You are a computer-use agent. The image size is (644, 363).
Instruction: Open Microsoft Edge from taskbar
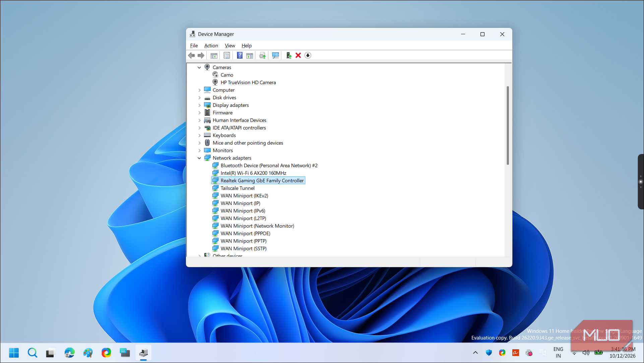69,353
